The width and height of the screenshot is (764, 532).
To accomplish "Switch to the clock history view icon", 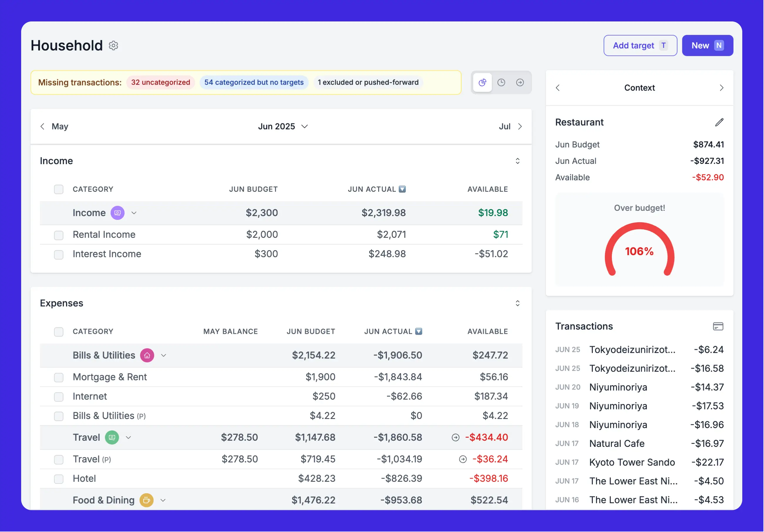I will point(501,83).
